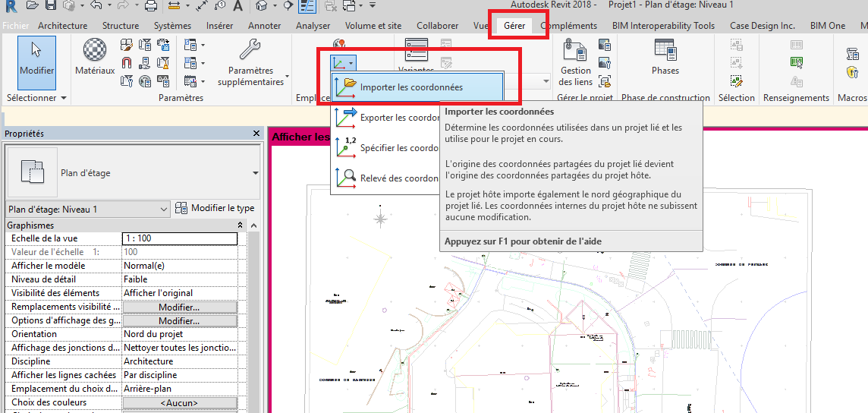868x413 pixels.
Task: Click the Print icon in quick access toolbar
Action: [x=150, y=6]
